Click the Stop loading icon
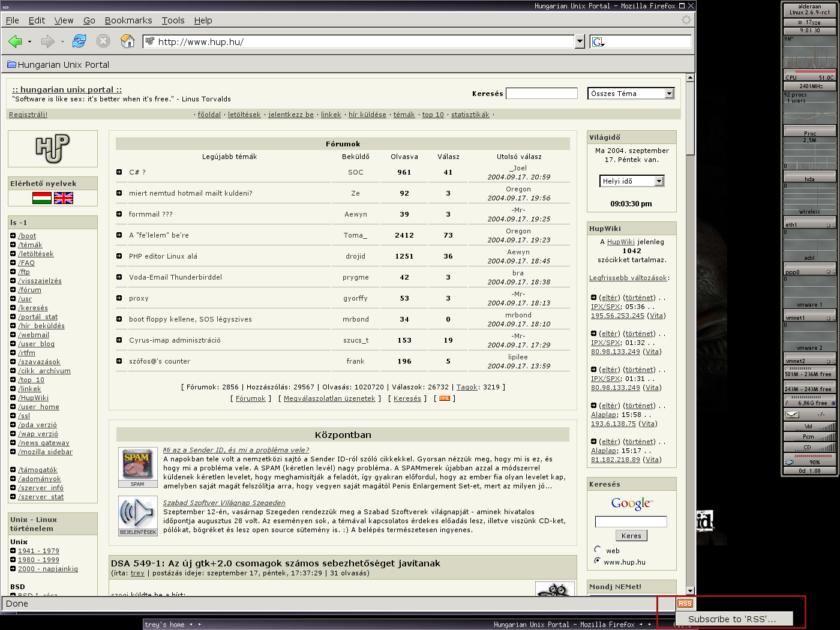 [103, 41]
